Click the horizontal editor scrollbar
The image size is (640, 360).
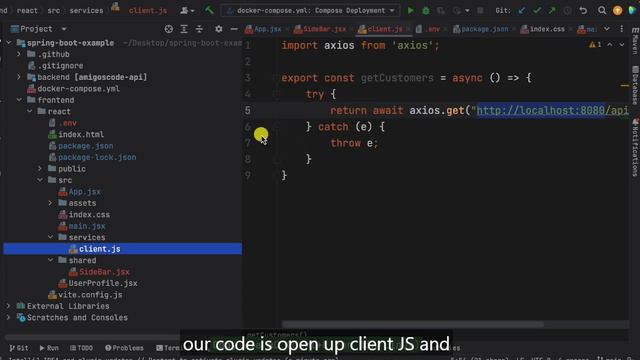click(x=412, y=324)
